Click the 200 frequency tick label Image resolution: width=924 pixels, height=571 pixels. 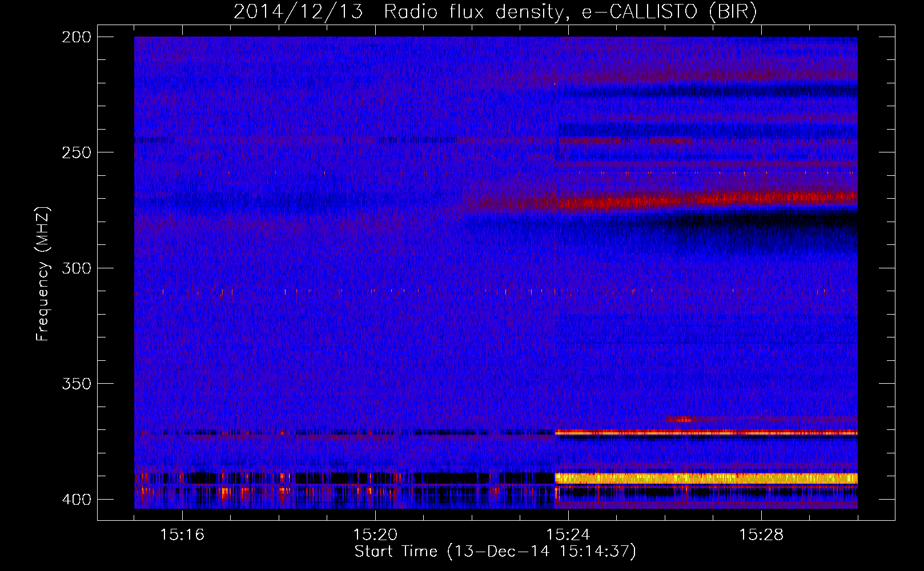(x=76, y=37)
